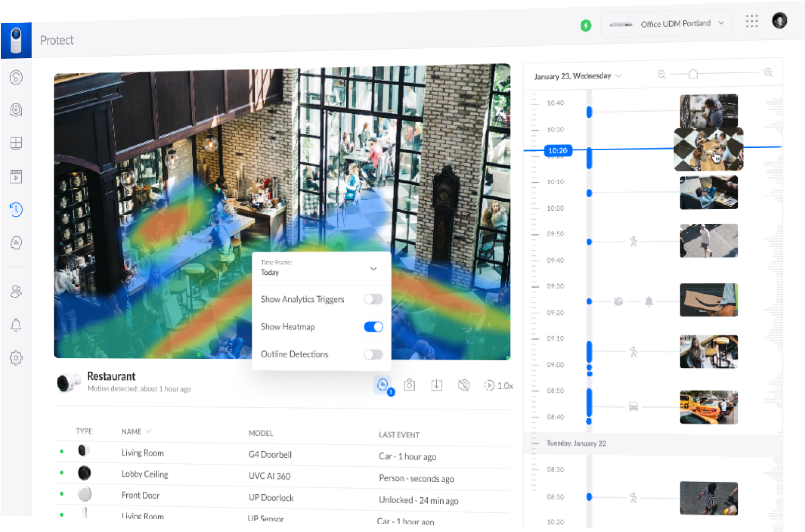The width and height of the screenshot is (805, 532).
Task: Sort the table by NAME column
Action: pyautogui.click(x=136, y=431)
